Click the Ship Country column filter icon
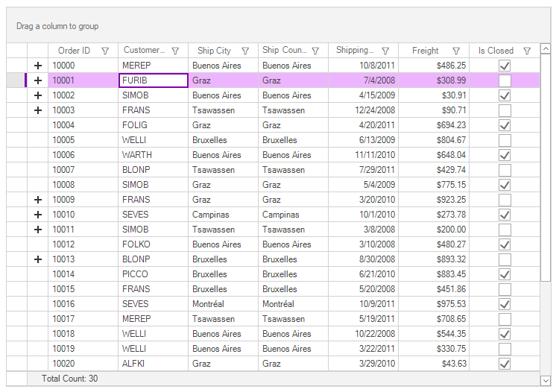 pyautogui.click(x=315, y=51)
